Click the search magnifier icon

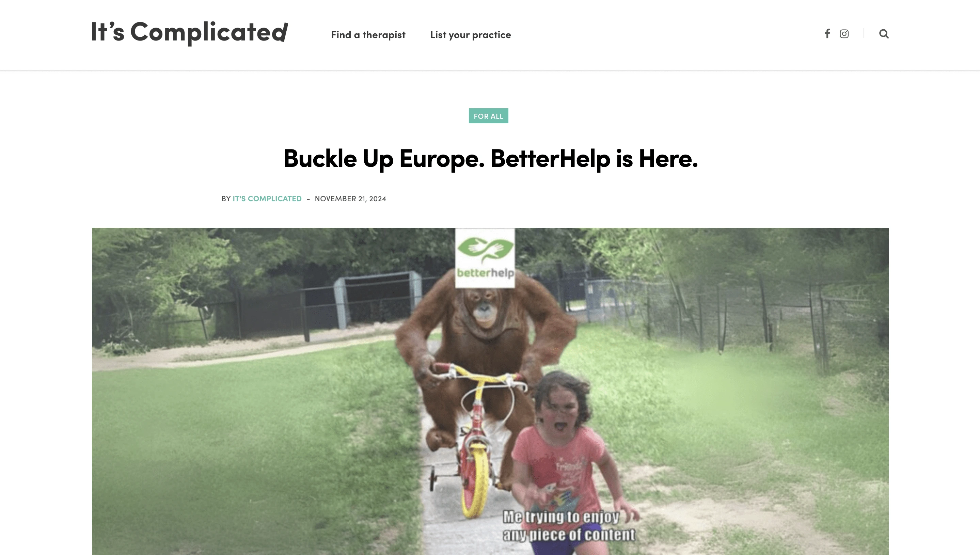click(x=884, y=34)
